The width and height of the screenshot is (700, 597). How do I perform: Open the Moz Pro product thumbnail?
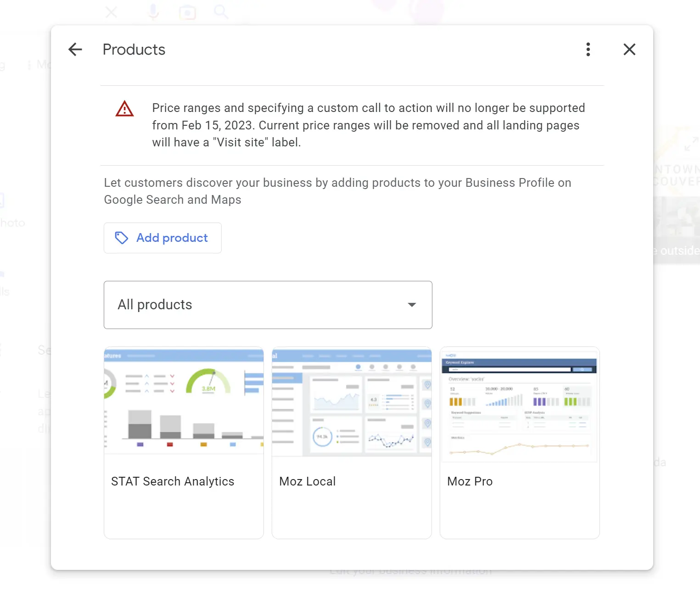tap(520, 404)
